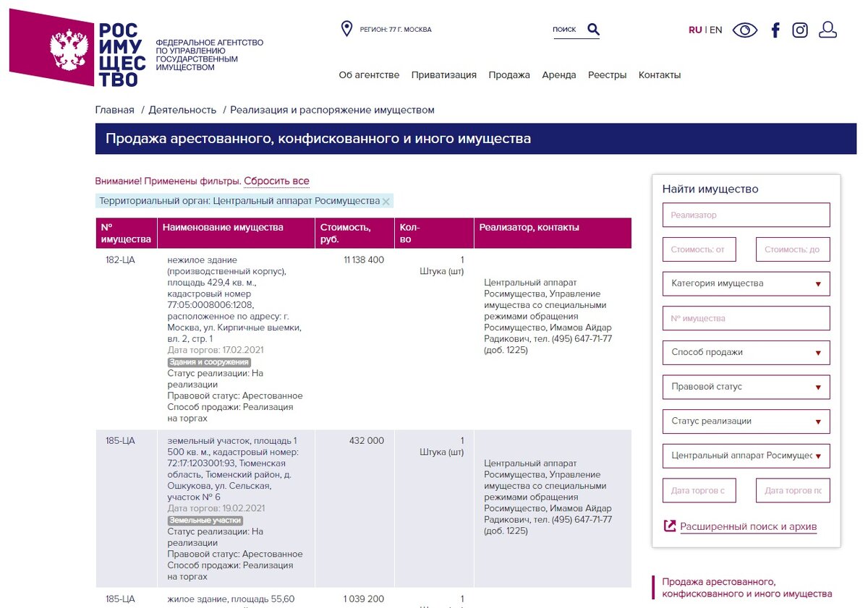The image size is (868, 608).
Task: Expand the Статус реализации dropdown
Action: click(x=746, y=421)
